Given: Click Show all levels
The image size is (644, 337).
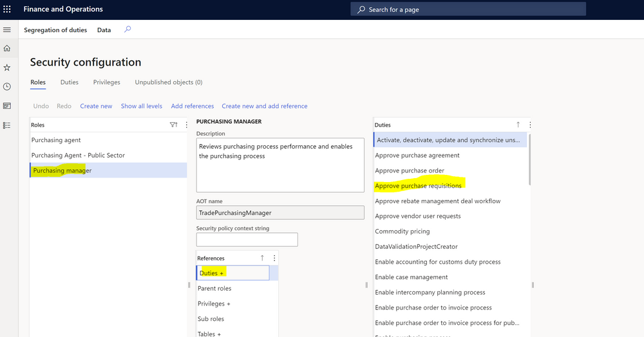Looking at the screenshot, I should tap(142, 106).
